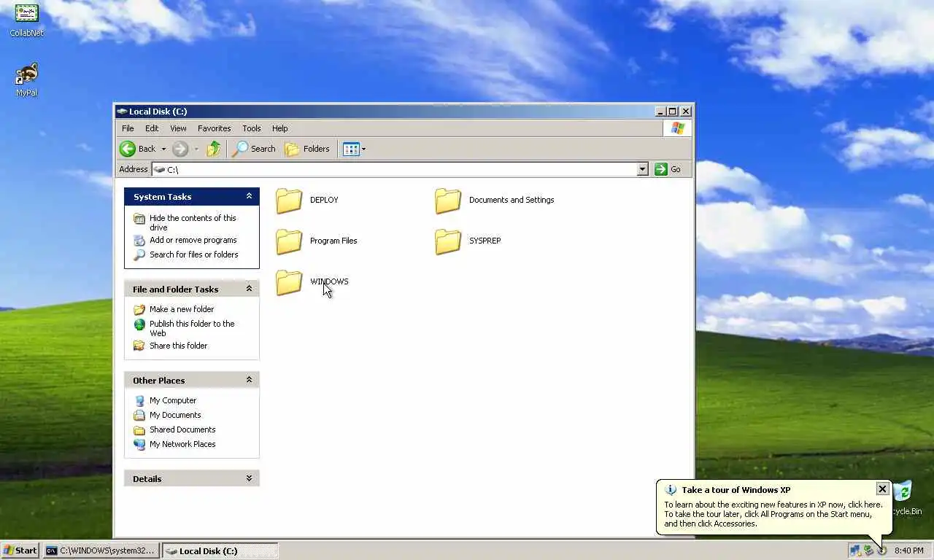Click Add or remove programs link
Viewport: 934px width, 560px height.
193,240
